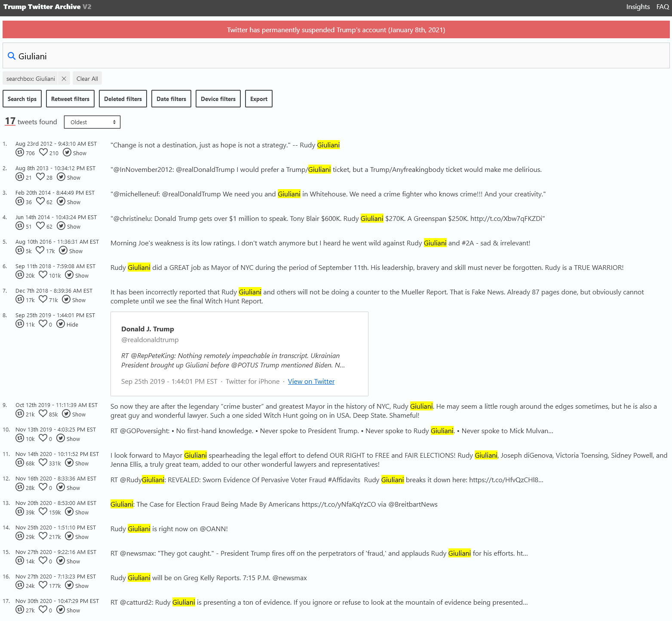Image resolution: width=672 pixels, height=621 pixels.
Task: Click retweet icon on Aug 10th 2016 tweet
Action: [x=20, y=250]
